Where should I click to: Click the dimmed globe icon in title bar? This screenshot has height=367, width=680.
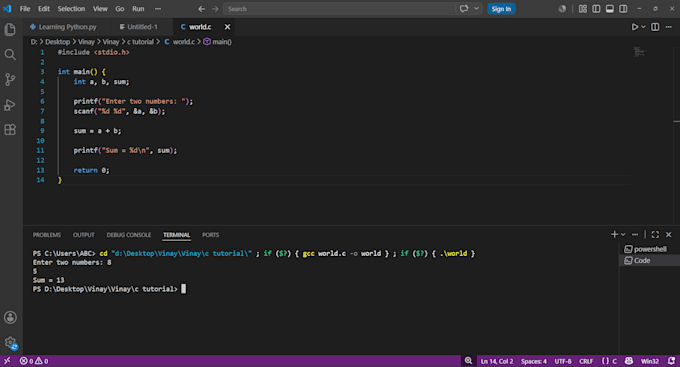coord(562,9)
